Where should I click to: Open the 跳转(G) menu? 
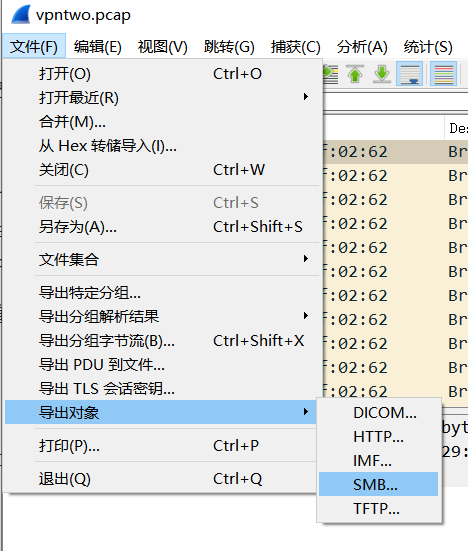(x=229, y=46)
